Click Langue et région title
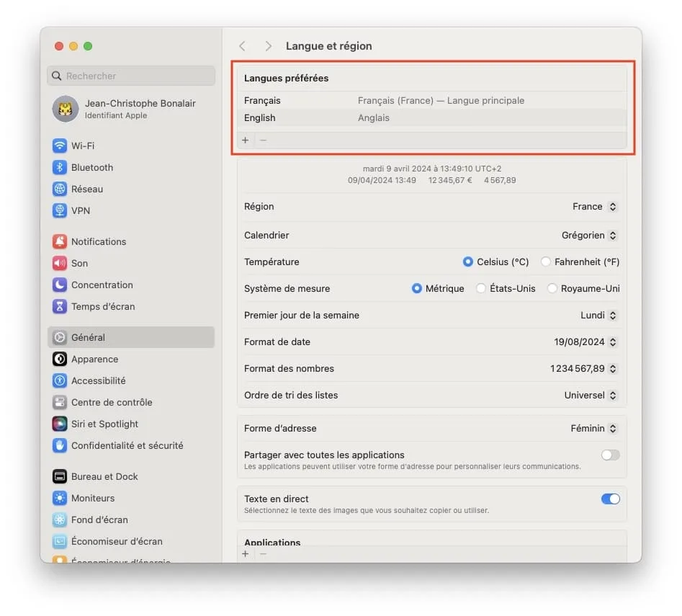 pyautogui.click(x=329, y=46)
